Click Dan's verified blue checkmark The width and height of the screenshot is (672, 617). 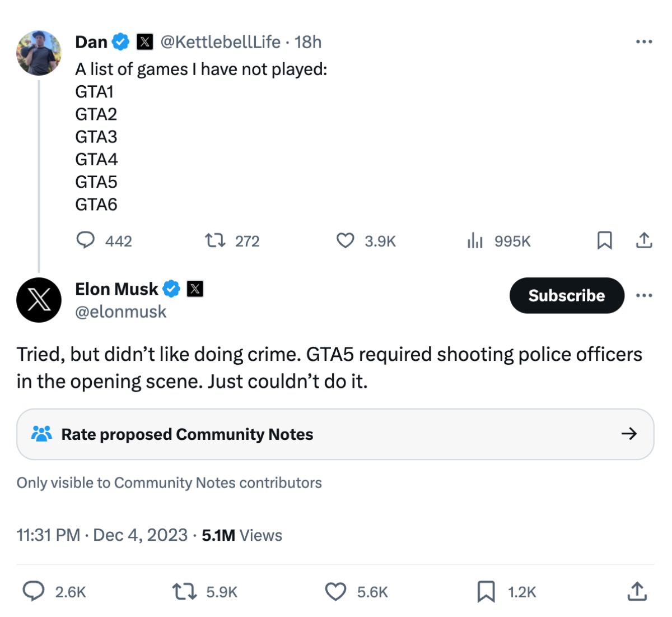pos(120,41)
